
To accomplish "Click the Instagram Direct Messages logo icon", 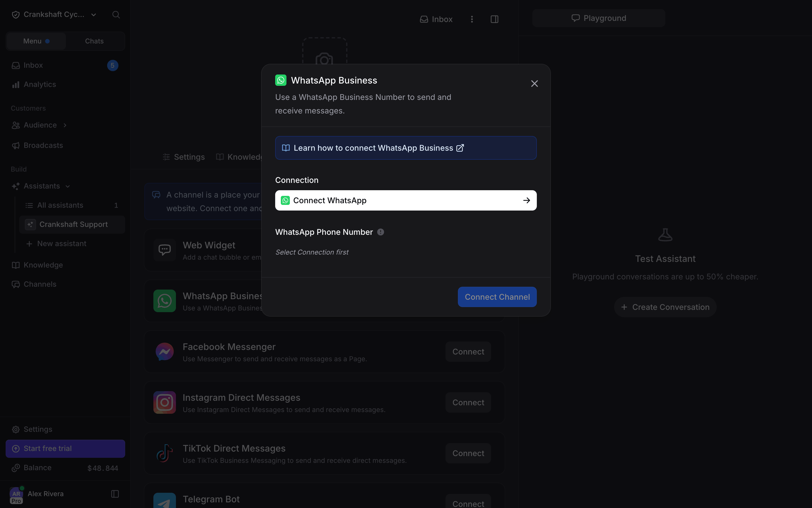I will coord(164,402).
